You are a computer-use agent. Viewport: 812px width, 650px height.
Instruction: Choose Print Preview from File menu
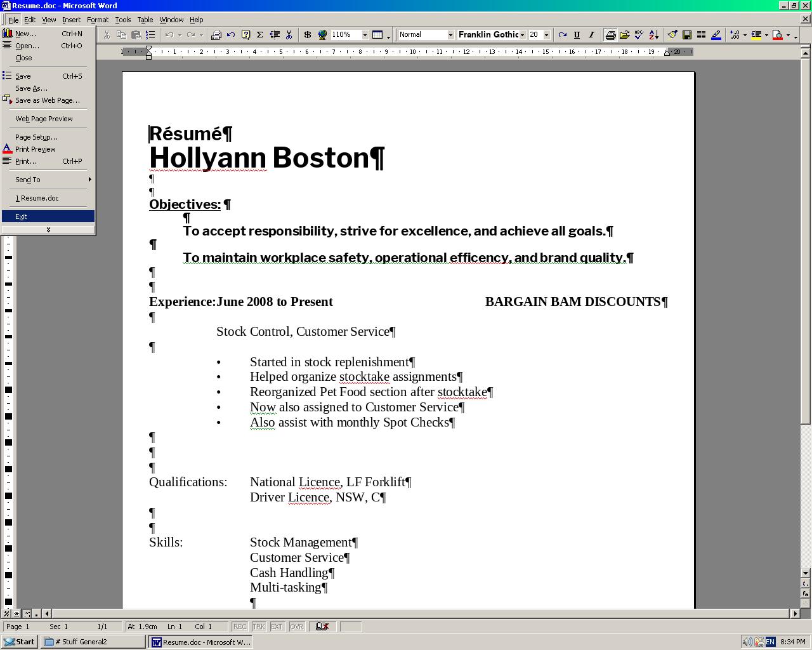[x=48, y=149]
